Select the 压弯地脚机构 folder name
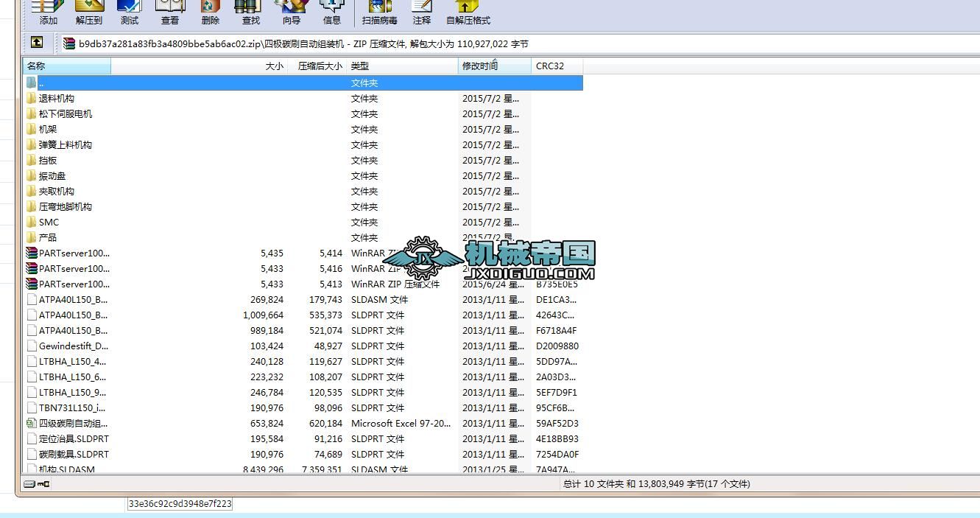Viewport: 980px width, 518px height. (66, 206)
